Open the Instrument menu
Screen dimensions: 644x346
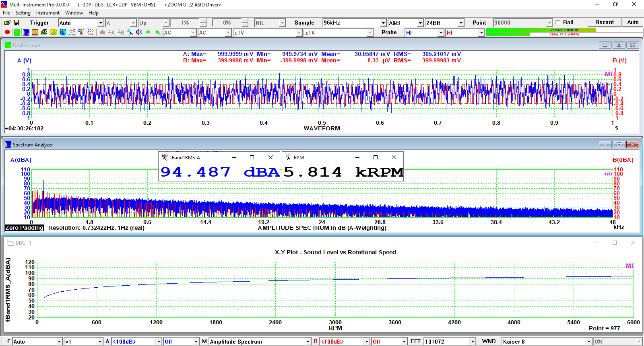click(x=47, y=13)
